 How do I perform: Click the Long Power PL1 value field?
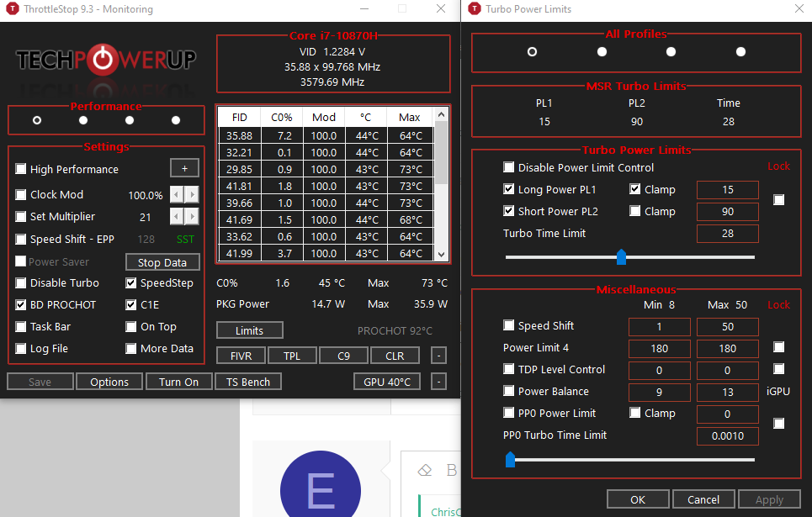point(728,189)
